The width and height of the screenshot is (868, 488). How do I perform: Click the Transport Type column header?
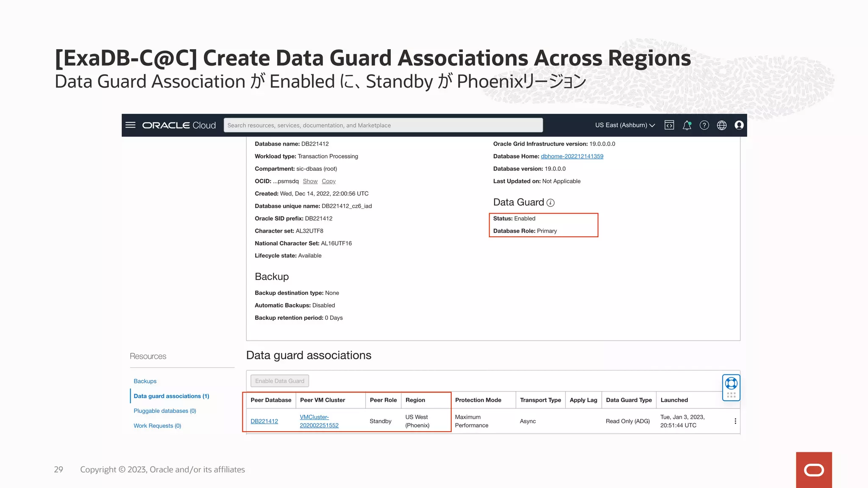tap(540, 400)
